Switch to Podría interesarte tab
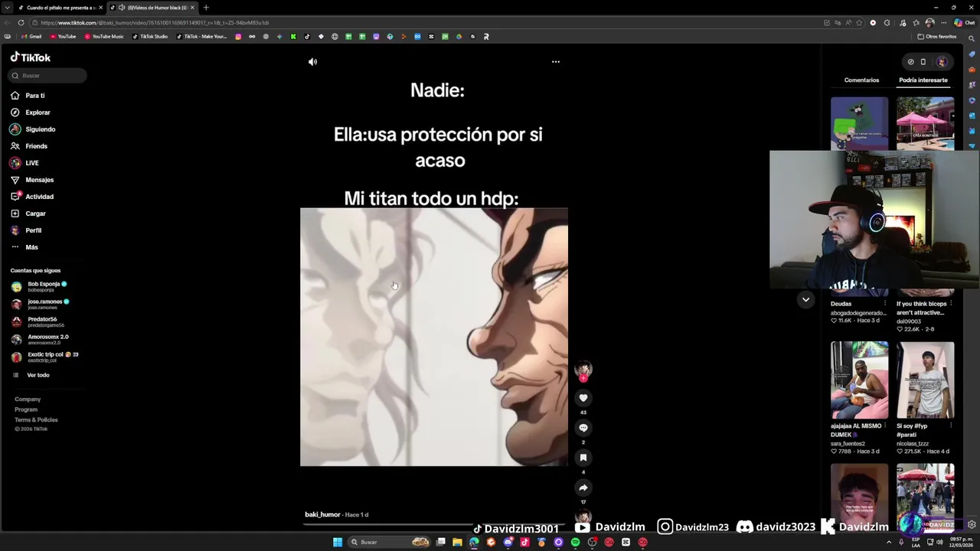Viewport: 980px width, 551px height. point(923,80)
